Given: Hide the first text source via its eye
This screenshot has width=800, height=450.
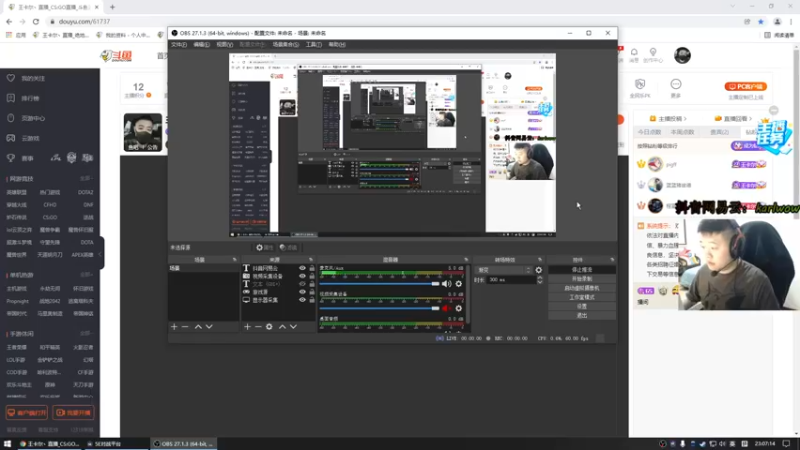Looking at the screenshot, I should click(302, 268).
